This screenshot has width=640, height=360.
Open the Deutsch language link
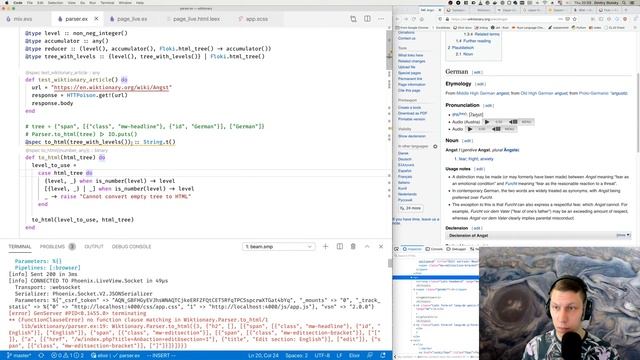click(405, 159)
